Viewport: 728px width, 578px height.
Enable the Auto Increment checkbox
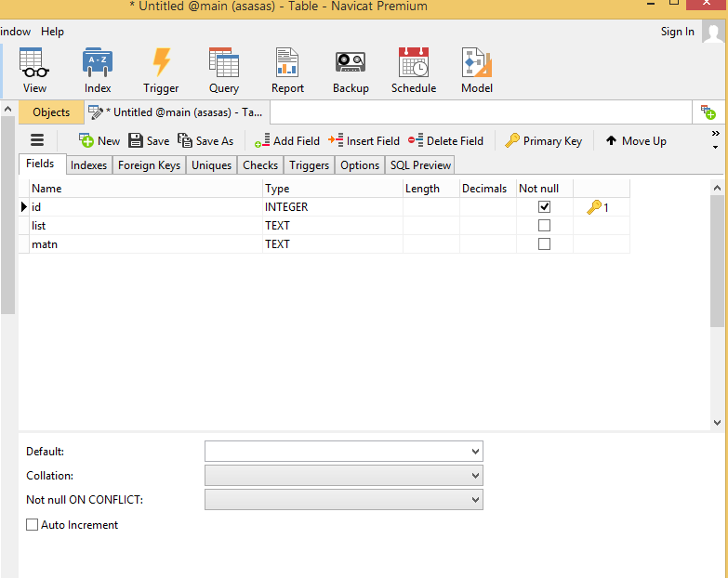pos(33,525)
